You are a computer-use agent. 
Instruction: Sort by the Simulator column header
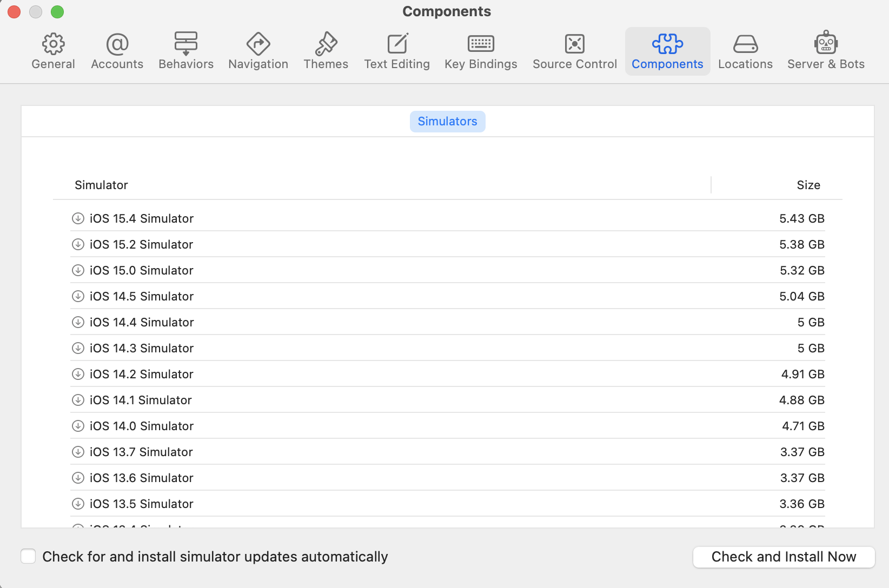coord(101,185)
